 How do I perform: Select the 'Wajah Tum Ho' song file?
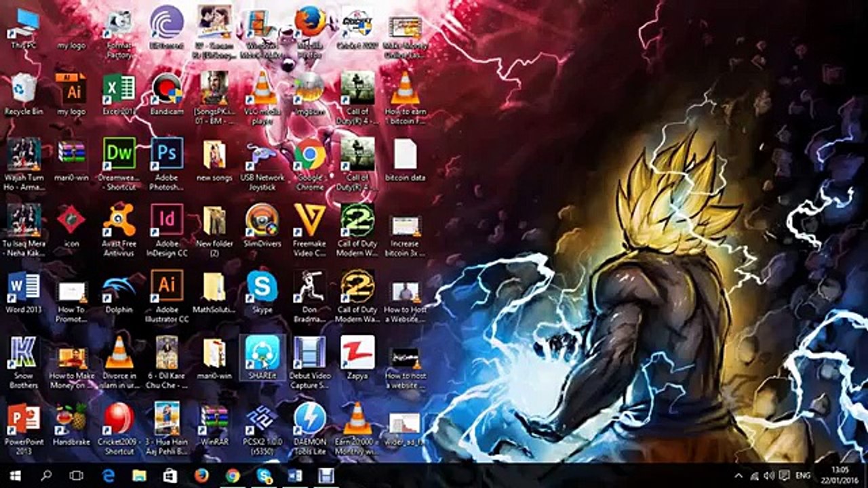tap(24, 164)
